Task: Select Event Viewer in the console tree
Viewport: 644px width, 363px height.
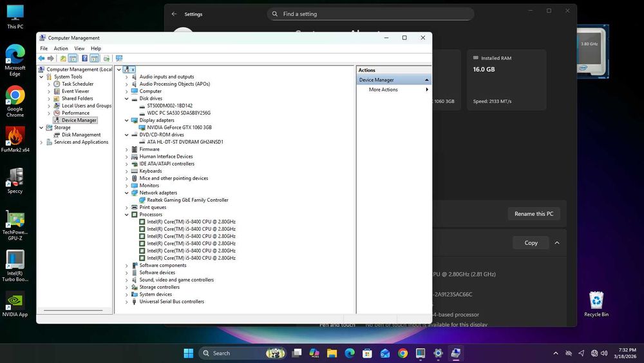Action: tap(75, 92)
